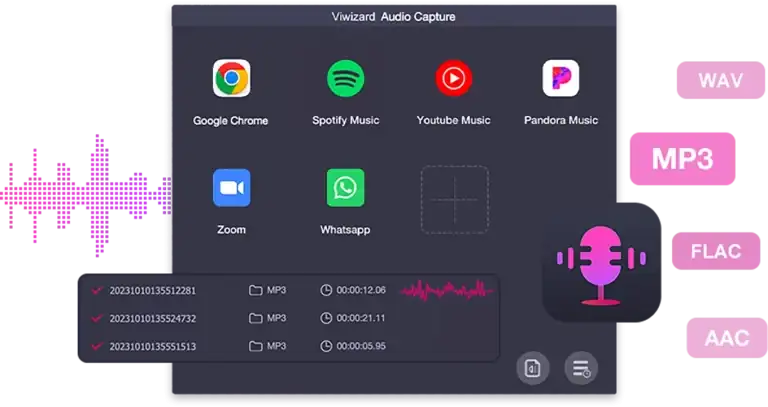
Task: Open the recording history list icon
Action: click(581, 368)
